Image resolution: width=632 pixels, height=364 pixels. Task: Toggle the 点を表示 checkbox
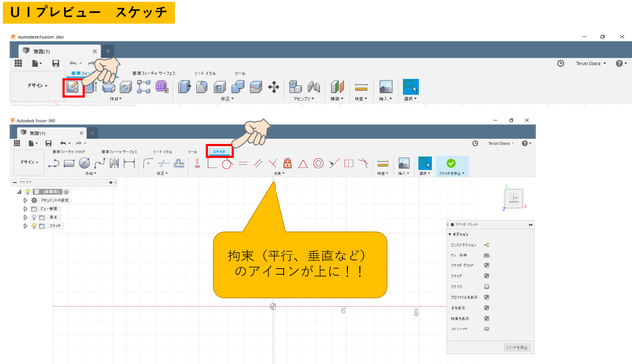tap(487, 308)
